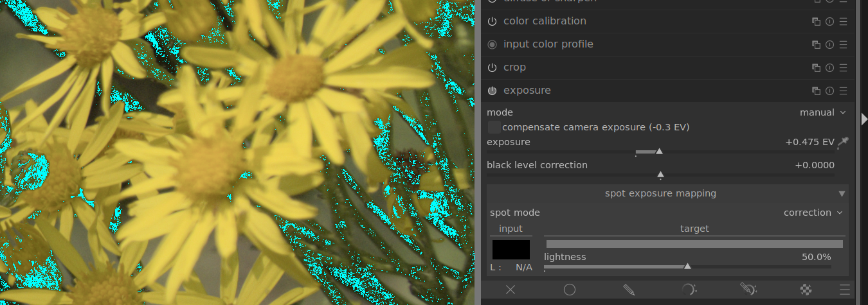Select the parametric mask icon
This screenshot has height=305, width=868.
coord(688,290)
